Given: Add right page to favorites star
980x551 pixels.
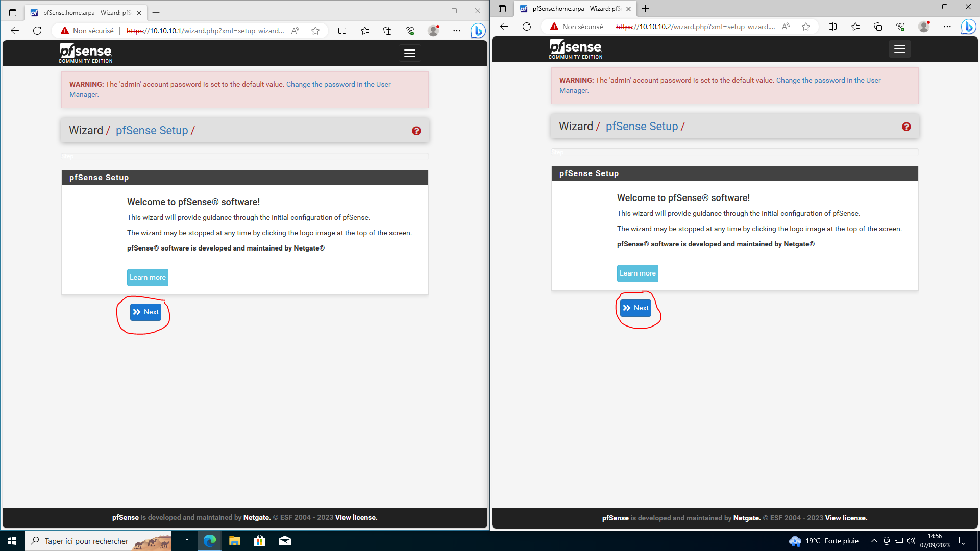Looking at the screenshot, I should (806, 27).
